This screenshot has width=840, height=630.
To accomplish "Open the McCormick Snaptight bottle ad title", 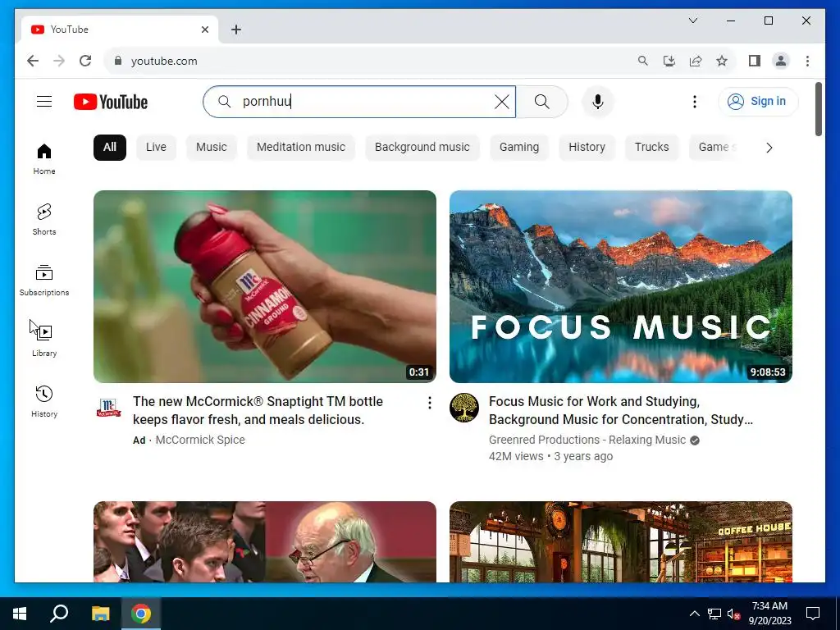I will coord(258,410).
